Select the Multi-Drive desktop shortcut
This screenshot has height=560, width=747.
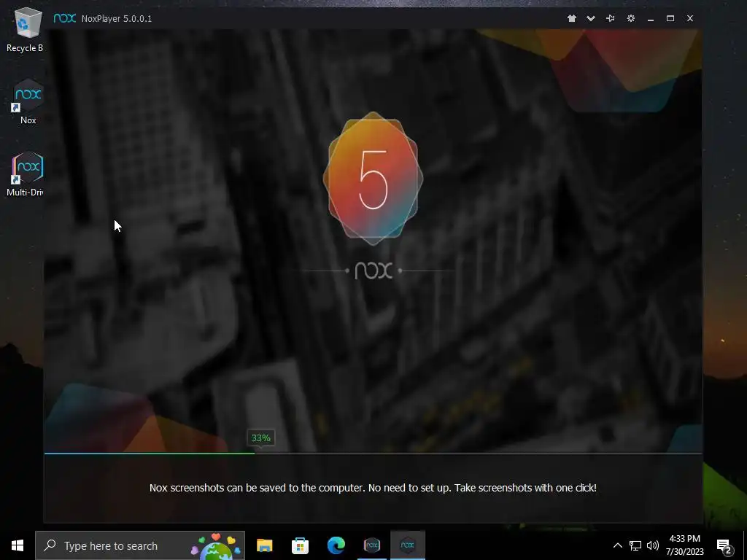coord(26,174)
